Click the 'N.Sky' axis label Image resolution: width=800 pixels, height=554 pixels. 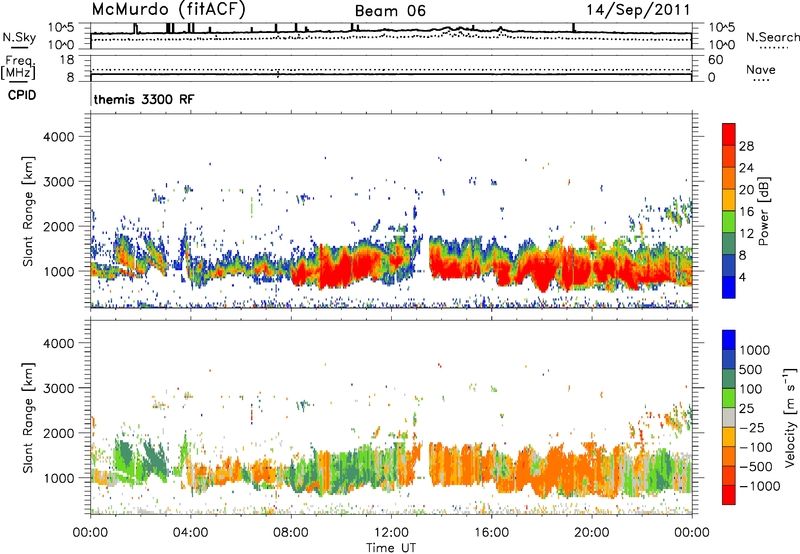tap(19, 37)
